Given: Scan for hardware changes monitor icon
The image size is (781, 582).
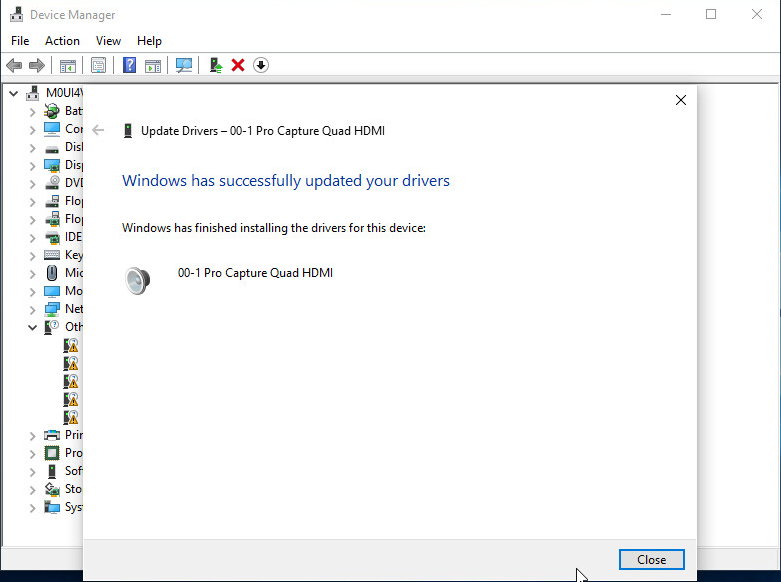Looking at the screenshot, I should pos(184,65).
